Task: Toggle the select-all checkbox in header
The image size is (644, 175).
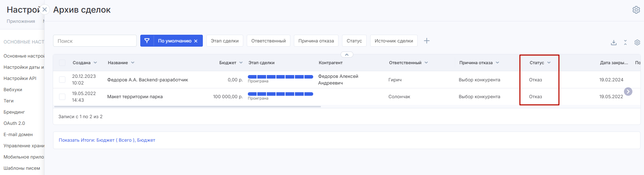Action: point(62,63)
